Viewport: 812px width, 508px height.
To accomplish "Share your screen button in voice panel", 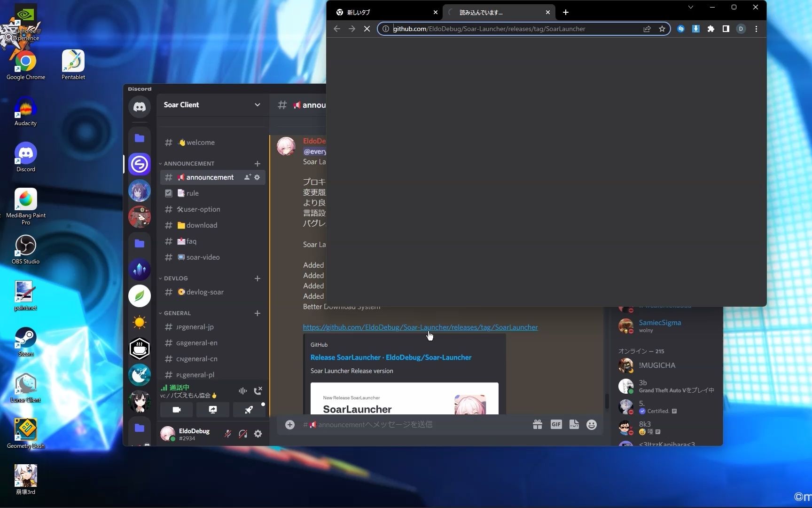I will [x=213, y=410].
